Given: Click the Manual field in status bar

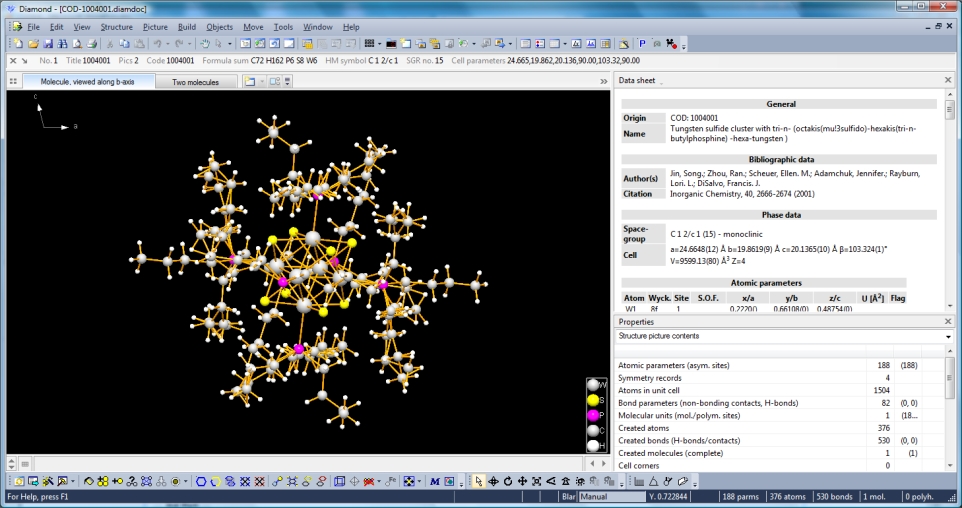Looking at the screenshot, I should tap(611, 497).
